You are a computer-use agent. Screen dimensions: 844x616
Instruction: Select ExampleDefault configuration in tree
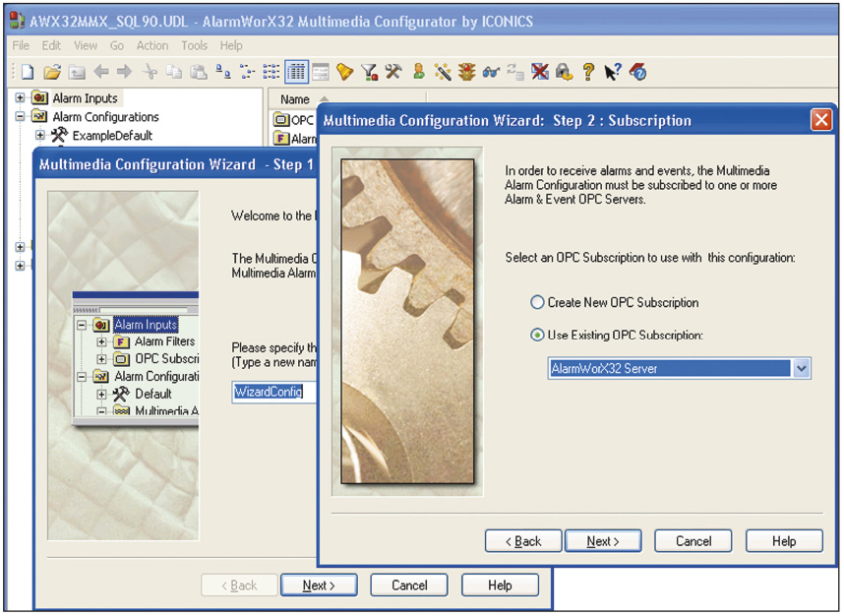(112, 135)
